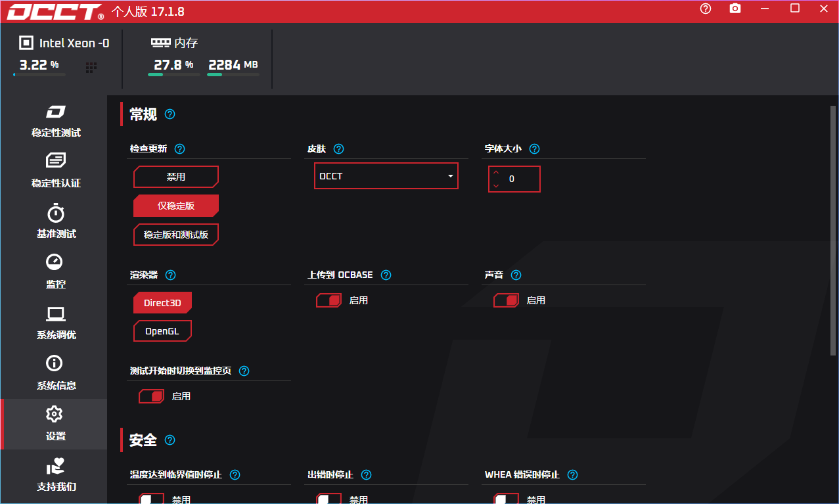Click the CPU core grid icon
This screenshot has width=839, height=504.
[91, 67]
